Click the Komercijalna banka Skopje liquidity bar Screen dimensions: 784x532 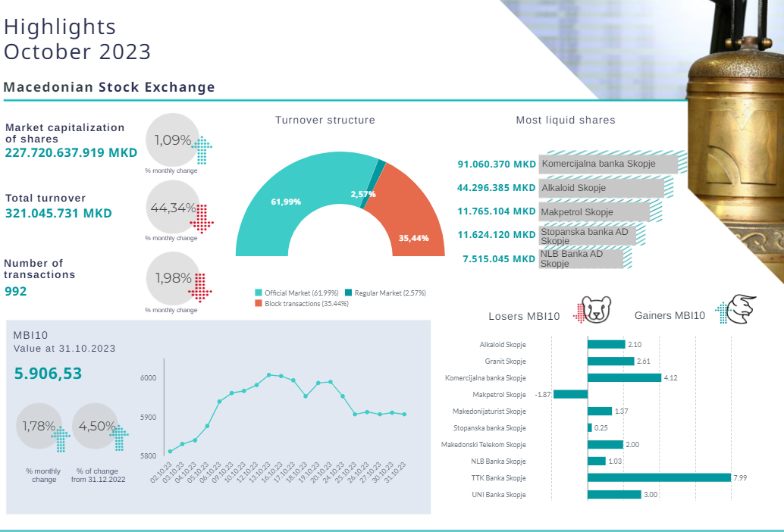[608, 164]
